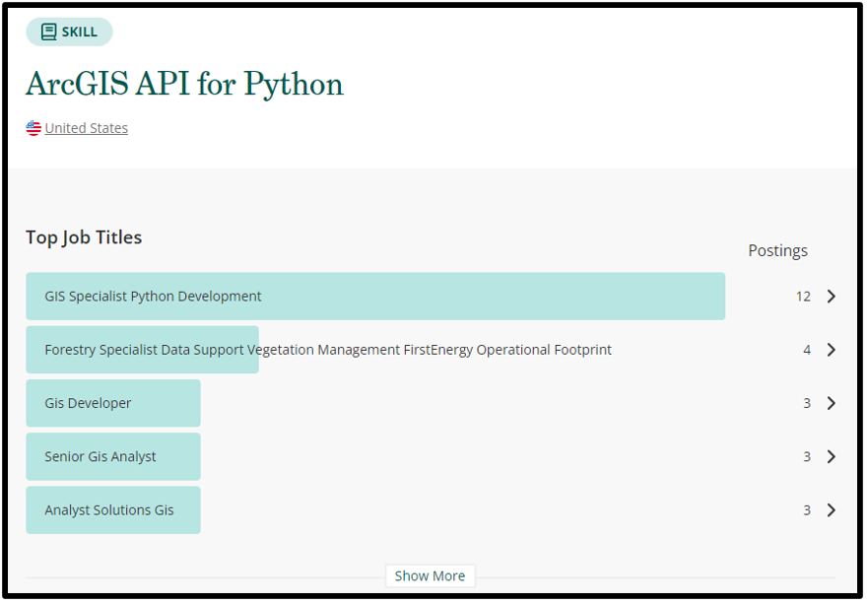Click the United States flag icon
The width and height of the screenshot is (868, 603).
33,128
